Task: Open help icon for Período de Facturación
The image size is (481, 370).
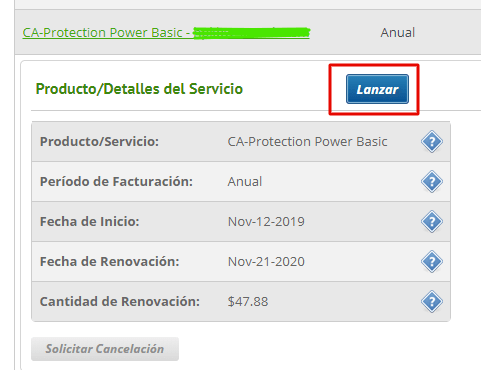Action: [432, 182]
